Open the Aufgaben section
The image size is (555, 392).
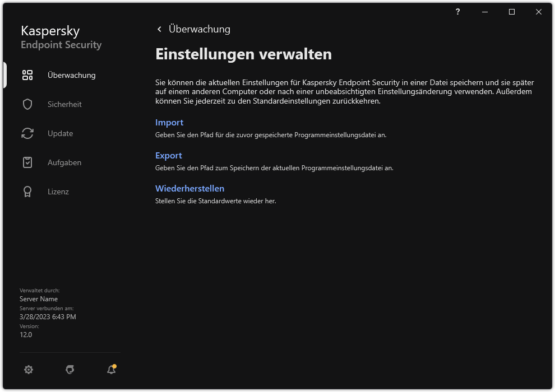[64, 162]
